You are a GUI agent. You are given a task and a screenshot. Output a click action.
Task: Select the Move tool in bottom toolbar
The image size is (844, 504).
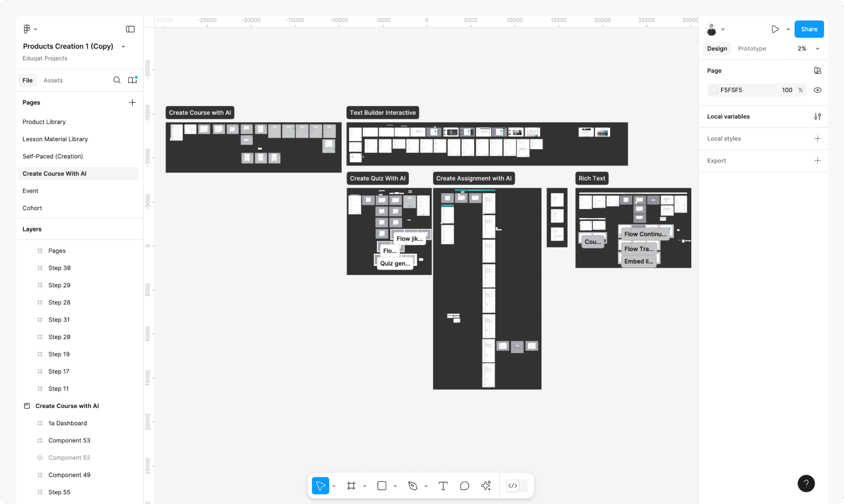click(x=320, y=486)
